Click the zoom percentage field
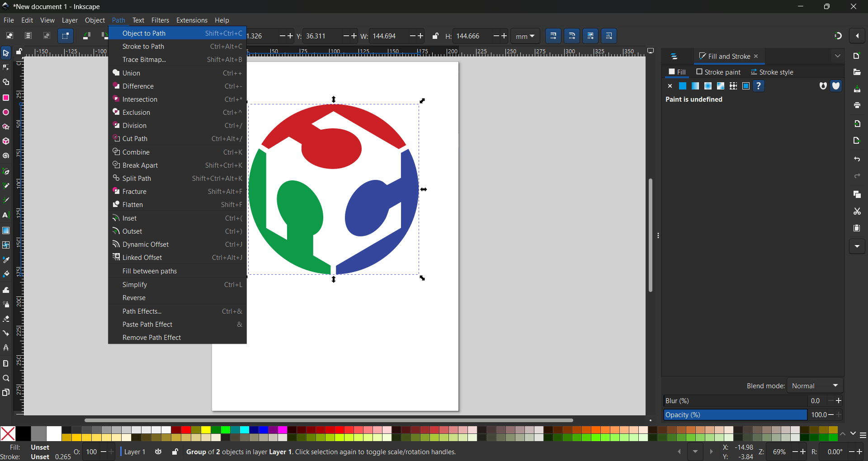The height and width of the screenshot is (461, 868). click(780, 452)
